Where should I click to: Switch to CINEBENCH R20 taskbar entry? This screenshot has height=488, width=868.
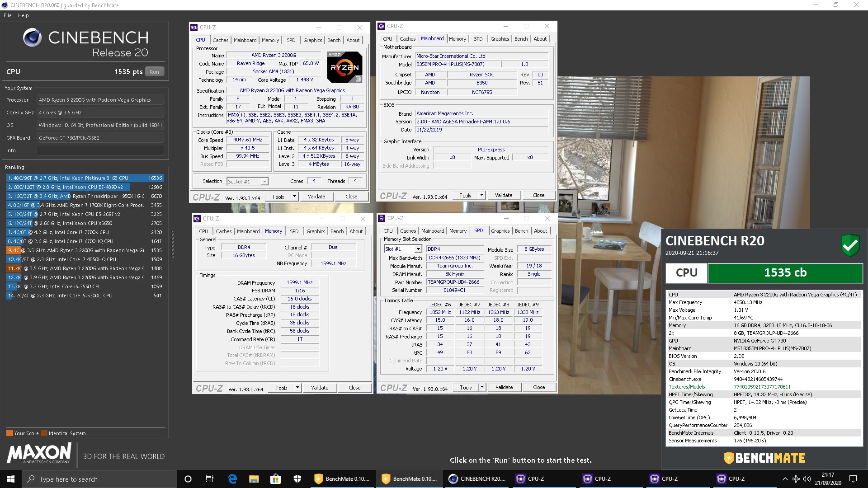(x=477, y=479)
